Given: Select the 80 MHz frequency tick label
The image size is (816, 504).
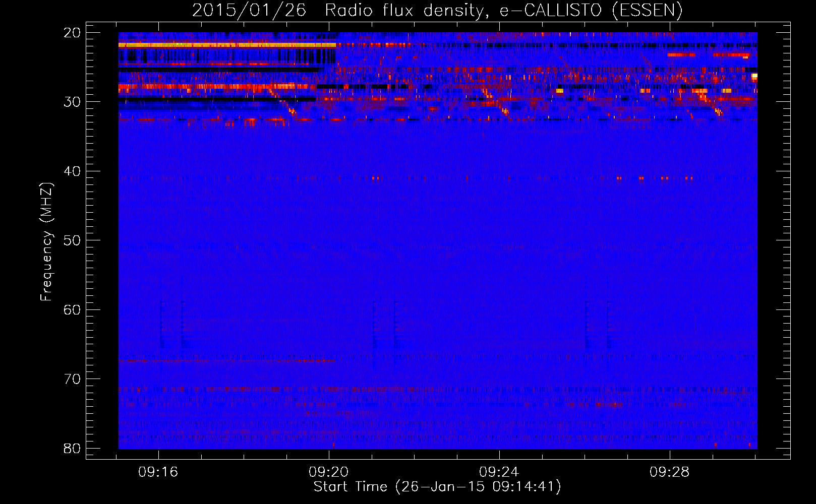Looking at the screenshot, I should click(73, 448).
